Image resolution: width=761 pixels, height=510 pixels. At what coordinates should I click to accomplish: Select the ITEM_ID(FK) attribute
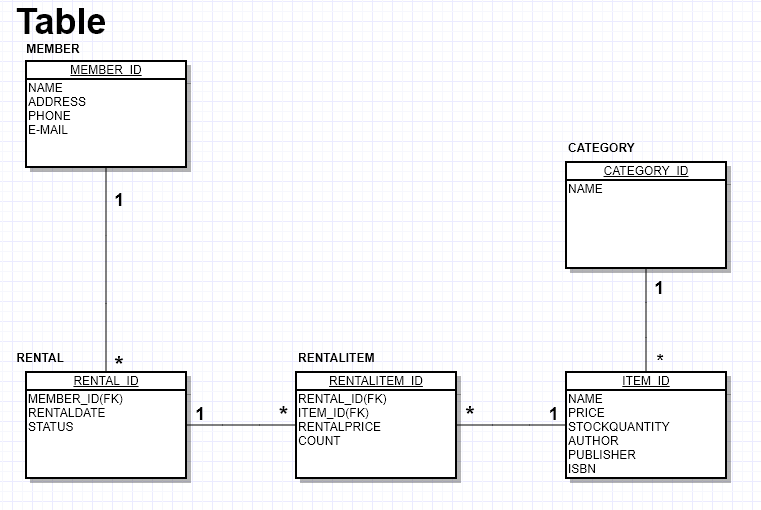tap(333, 413)
